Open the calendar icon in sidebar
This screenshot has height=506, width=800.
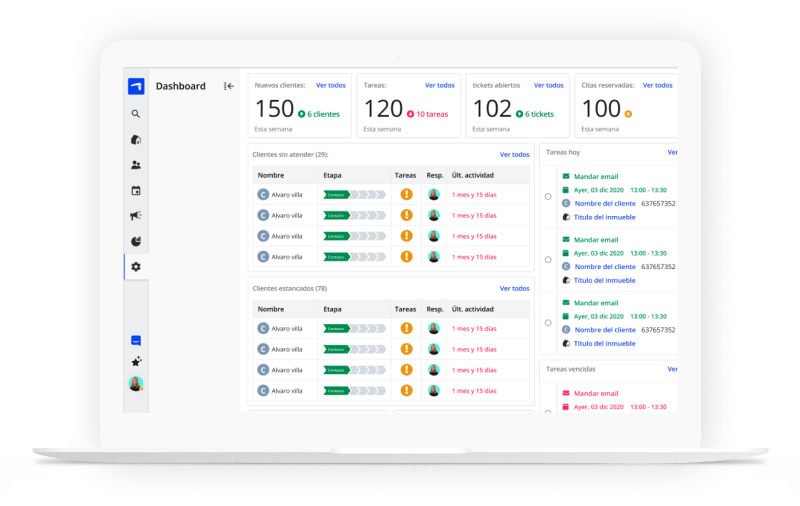(136, 191)
